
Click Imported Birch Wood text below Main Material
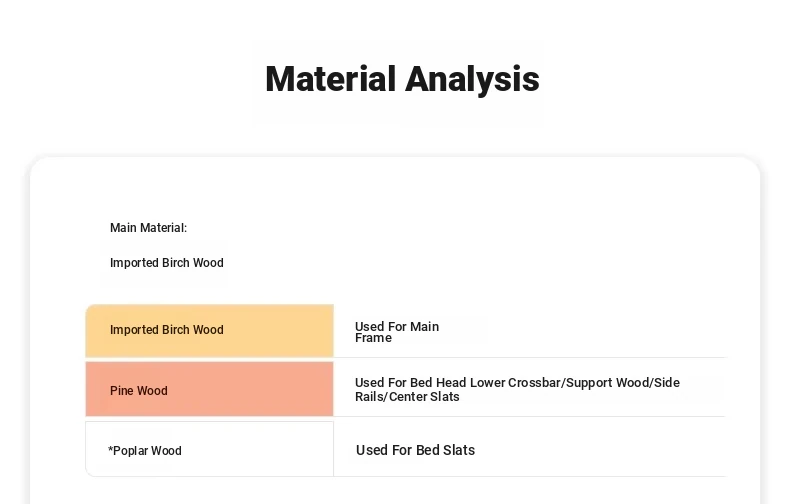pos(167,263)
